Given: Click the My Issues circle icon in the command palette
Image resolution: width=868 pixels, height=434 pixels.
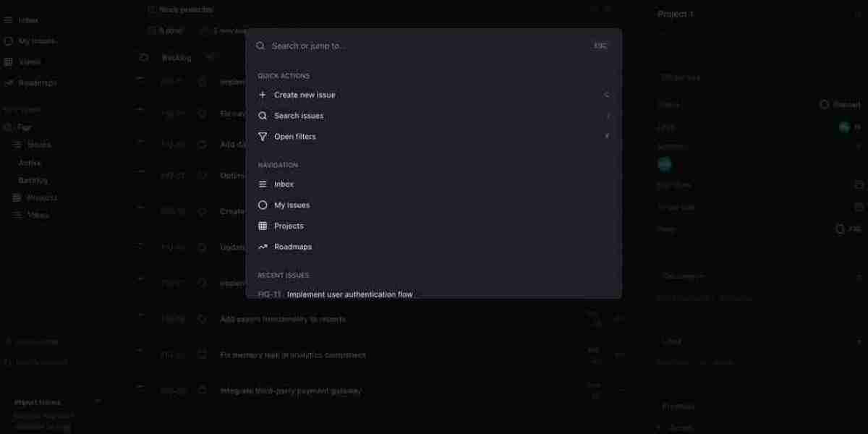Looking at the screenshot, I should [263, 205].
